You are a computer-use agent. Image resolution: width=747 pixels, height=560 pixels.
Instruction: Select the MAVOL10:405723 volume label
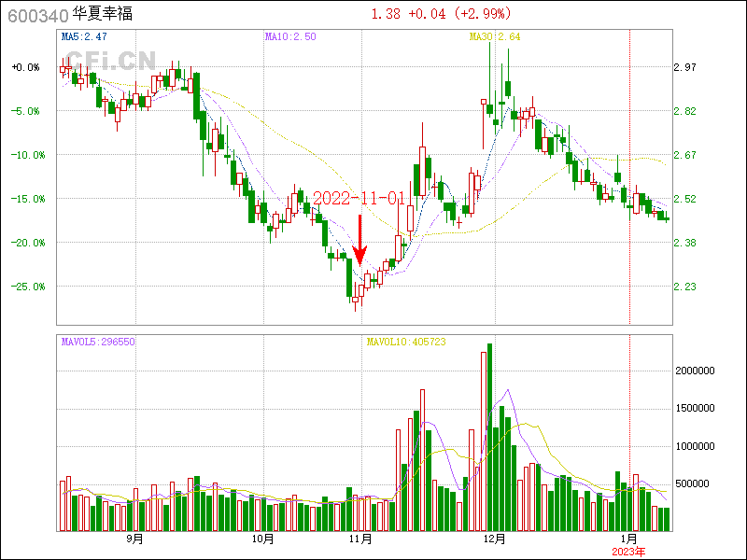(x=406, y=342)
